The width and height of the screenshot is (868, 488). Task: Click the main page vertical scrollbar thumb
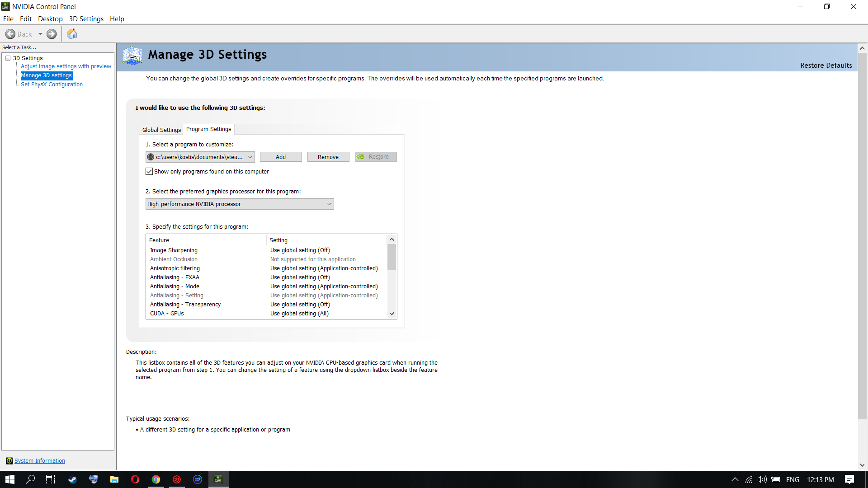click(862, 236)
